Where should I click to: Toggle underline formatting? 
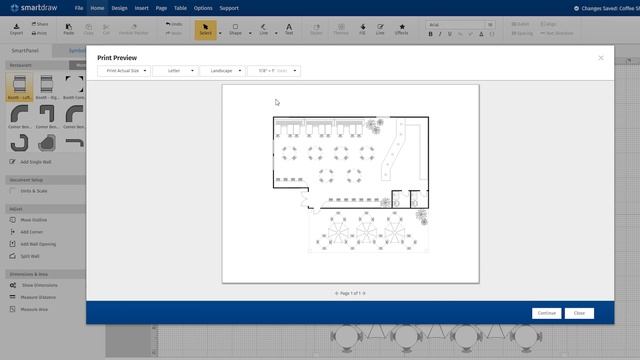click(450, 34)
